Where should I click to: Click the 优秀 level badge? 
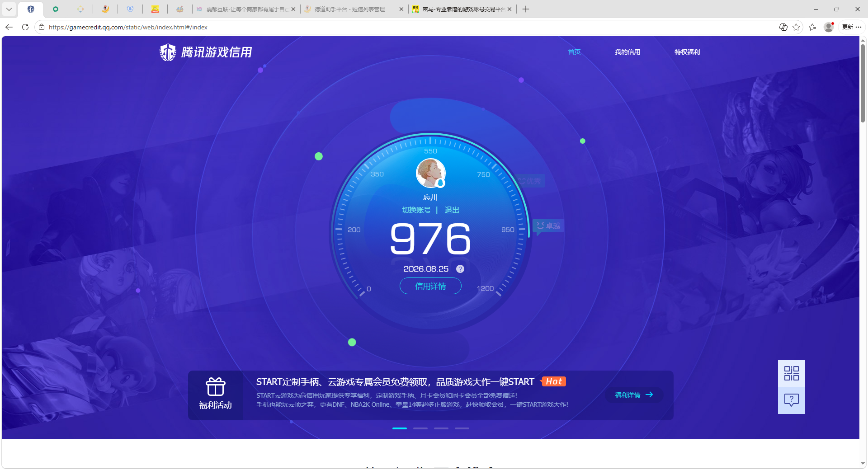click(530, 181)
